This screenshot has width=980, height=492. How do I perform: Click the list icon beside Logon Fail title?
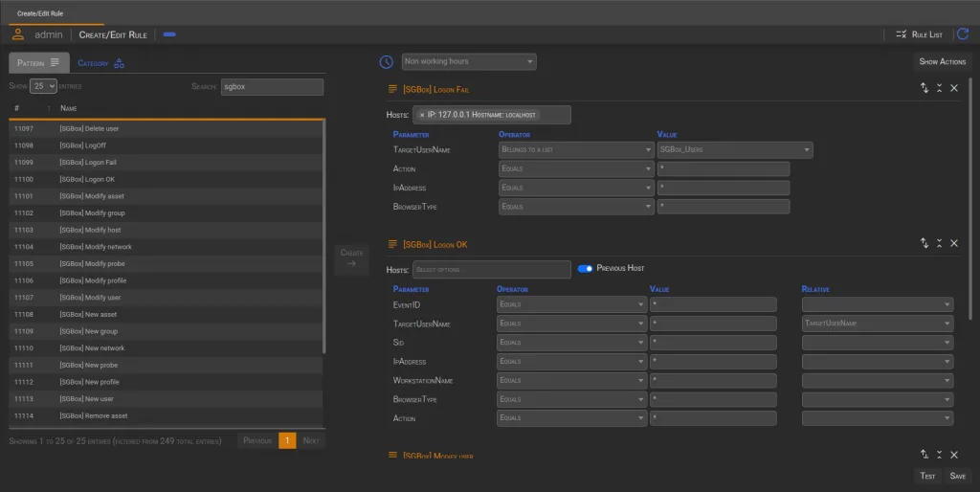[x=392, y=89]
